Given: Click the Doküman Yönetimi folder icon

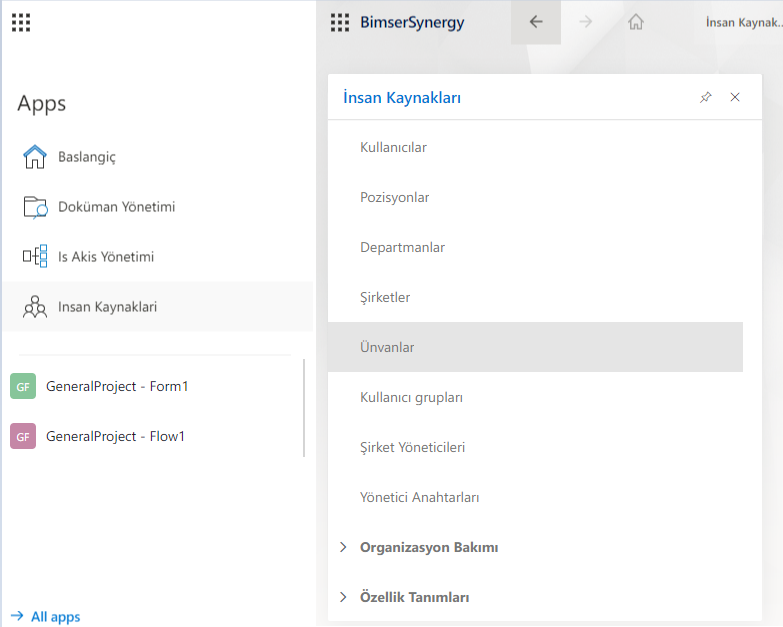Looking at the screenshot, I should coord(35,207).
